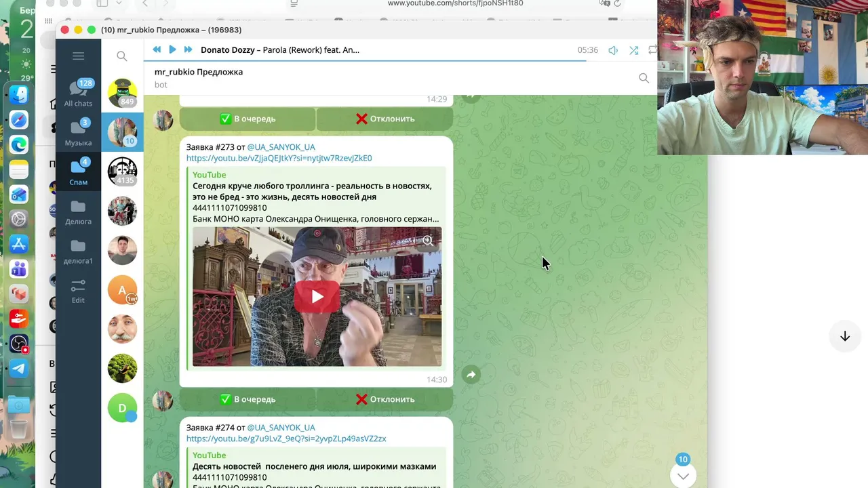Open the selected chat with 10 unread
Image resolution: width=868 pixels, height=488 pixels.
pos(122,132)
